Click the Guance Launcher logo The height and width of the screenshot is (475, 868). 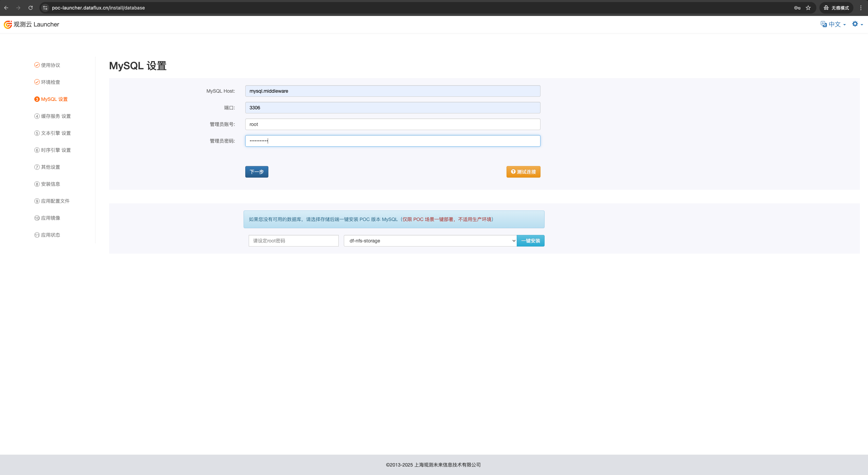click(x=31, y=24)
